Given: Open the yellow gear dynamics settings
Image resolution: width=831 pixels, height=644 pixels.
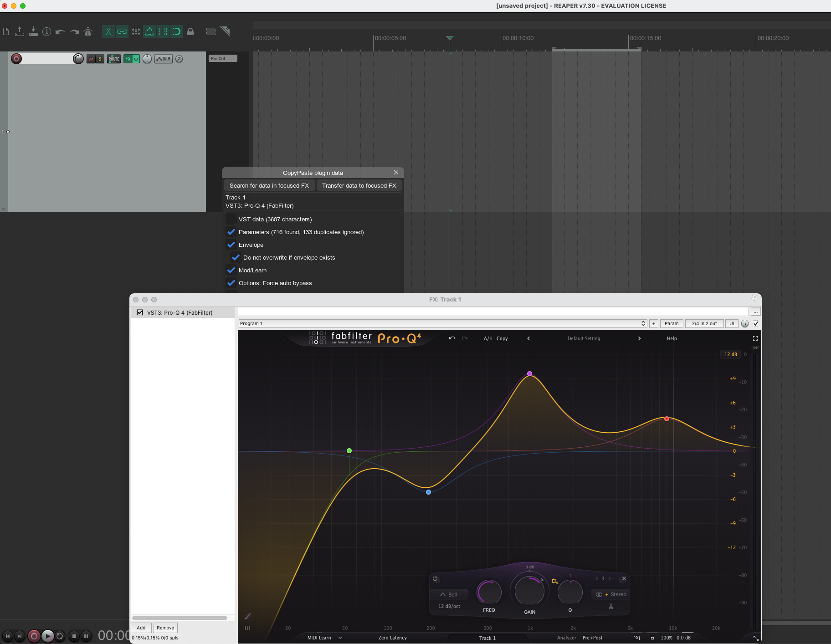Looking at the screenshot, I should (554, 581).
